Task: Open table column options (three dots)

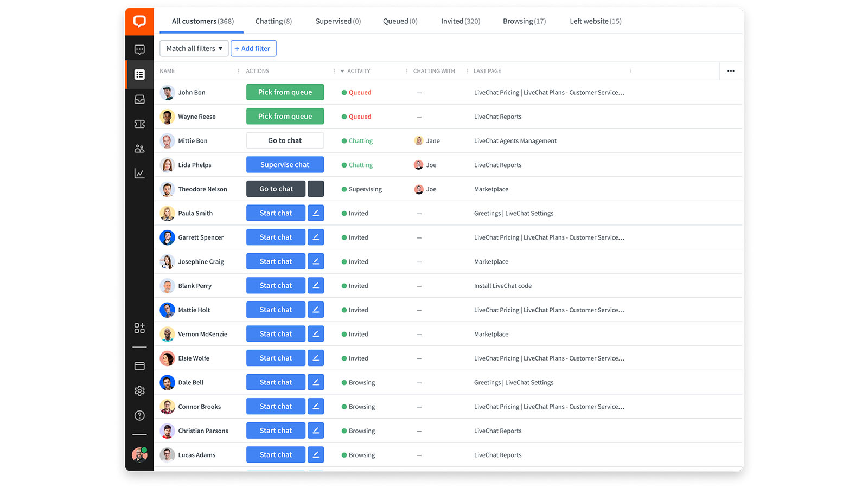Action: click(x=731, y=71)
